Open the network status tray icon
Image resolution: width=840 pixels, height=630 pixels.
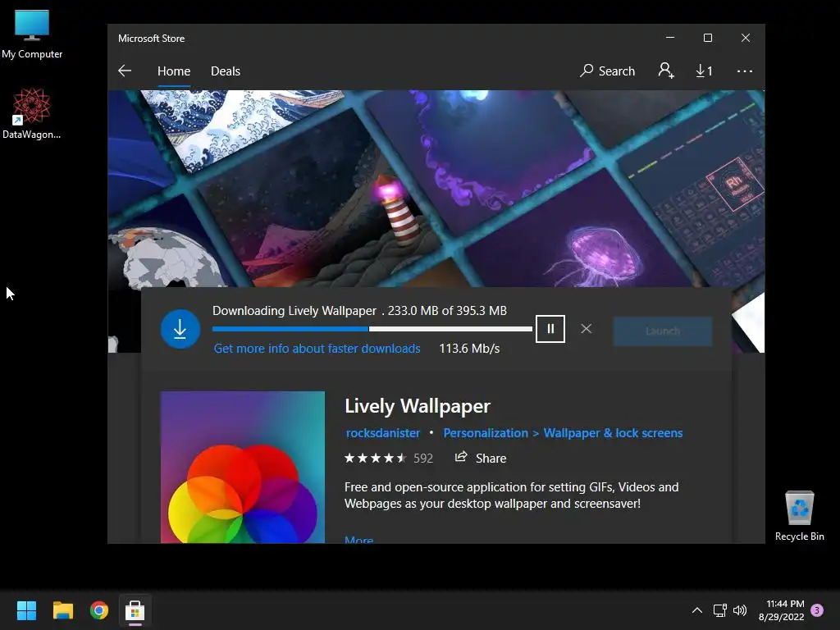[x=719, y=610]
